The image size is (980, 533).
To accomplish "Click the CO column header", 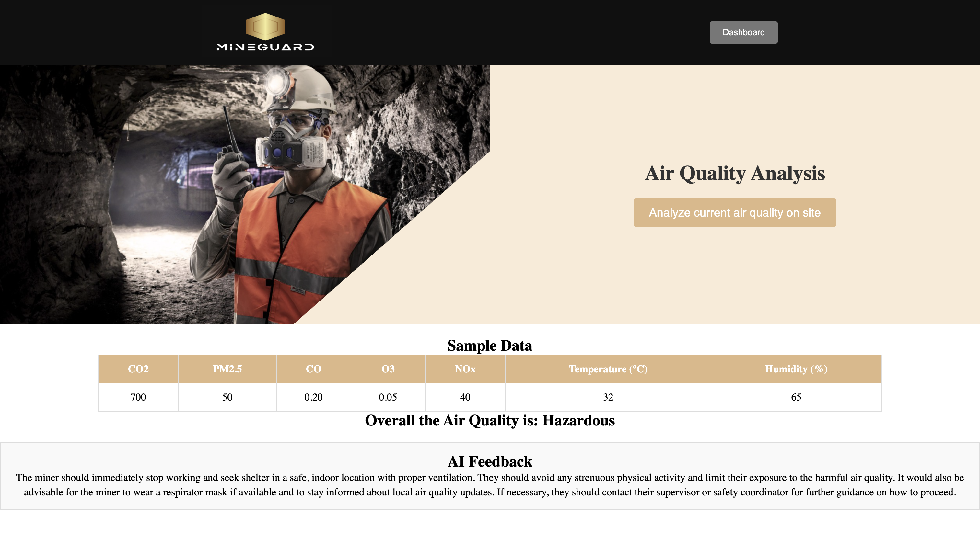I will 313,369.
